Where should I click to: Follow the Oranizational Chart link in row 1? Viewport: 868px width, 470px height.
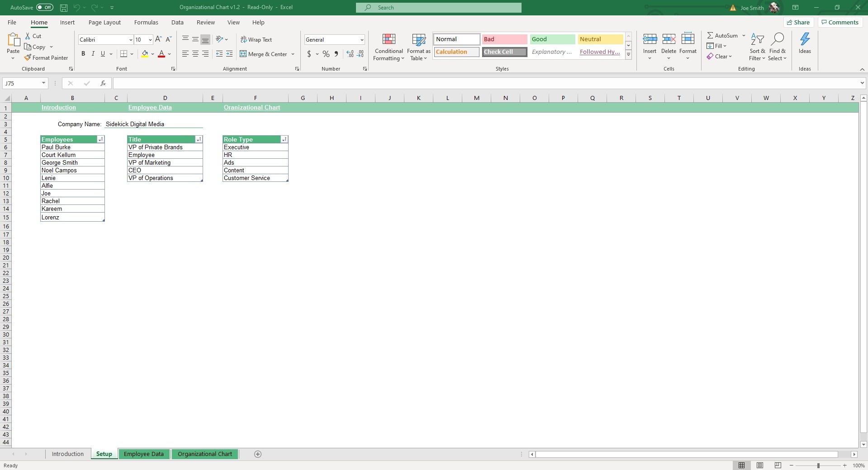click(x=252, y=108)
